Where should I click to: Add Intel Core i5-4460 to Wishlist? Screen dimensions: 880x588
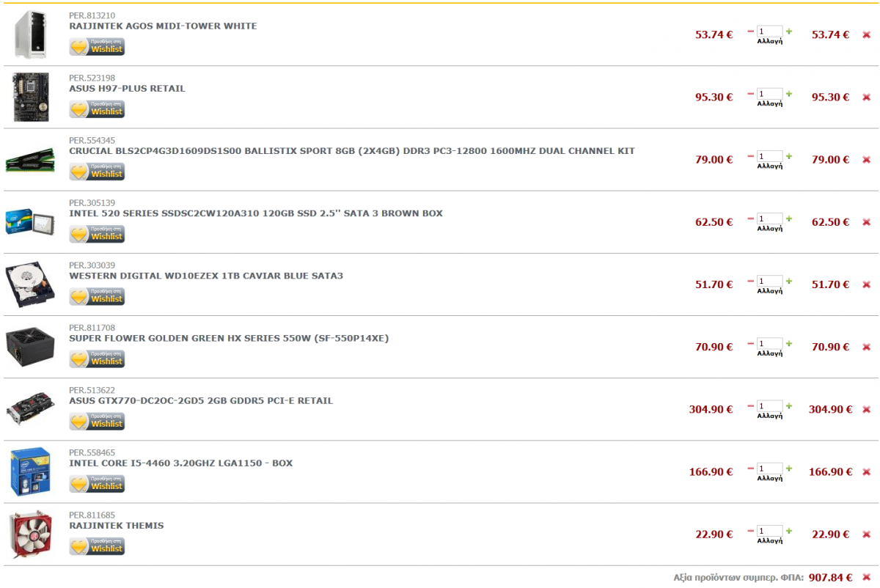pos(97,483)
